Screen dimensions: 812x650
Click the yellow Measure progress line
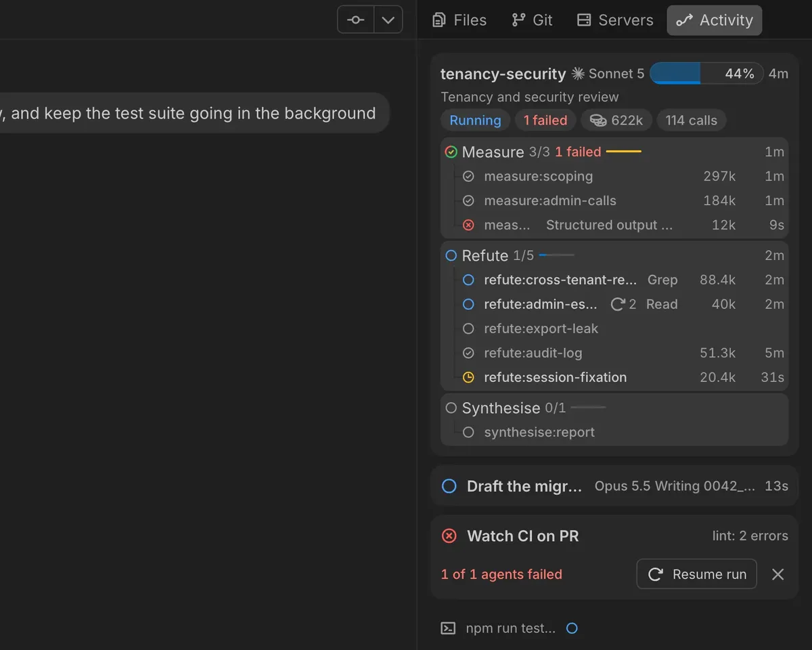(623, 152)
